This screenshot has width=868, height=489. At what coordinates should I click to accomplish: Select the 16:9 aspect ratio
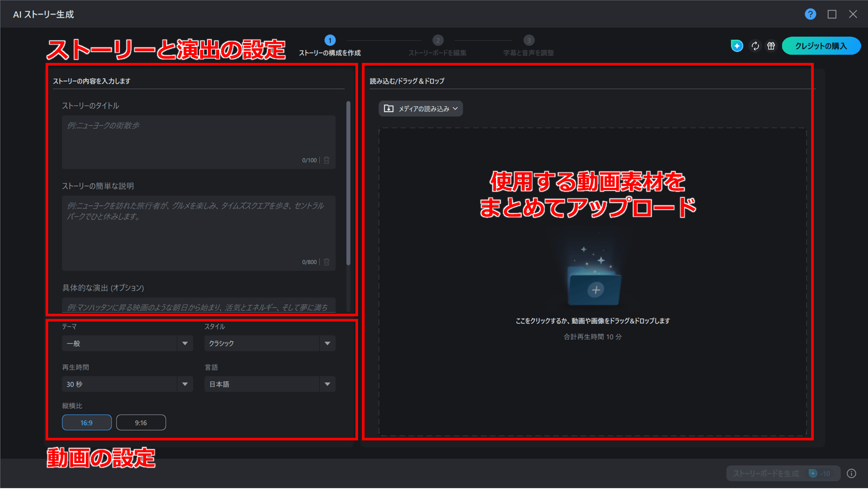pyautogui.click(x=87, y=423)
